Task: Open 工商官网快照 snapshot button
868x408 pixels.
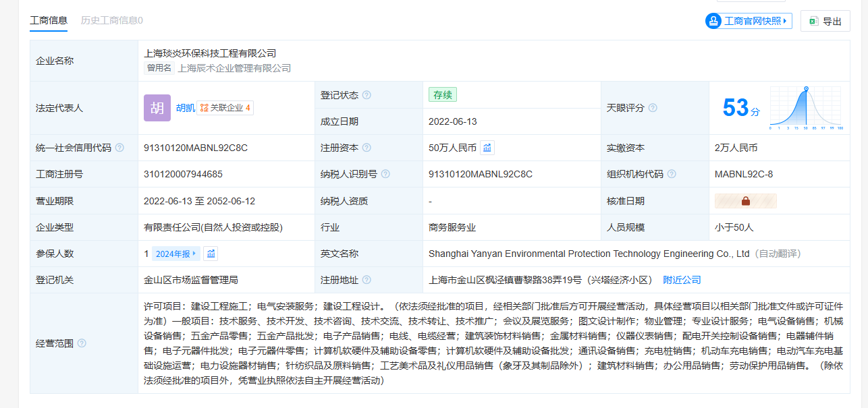Action: coord(749,21)
